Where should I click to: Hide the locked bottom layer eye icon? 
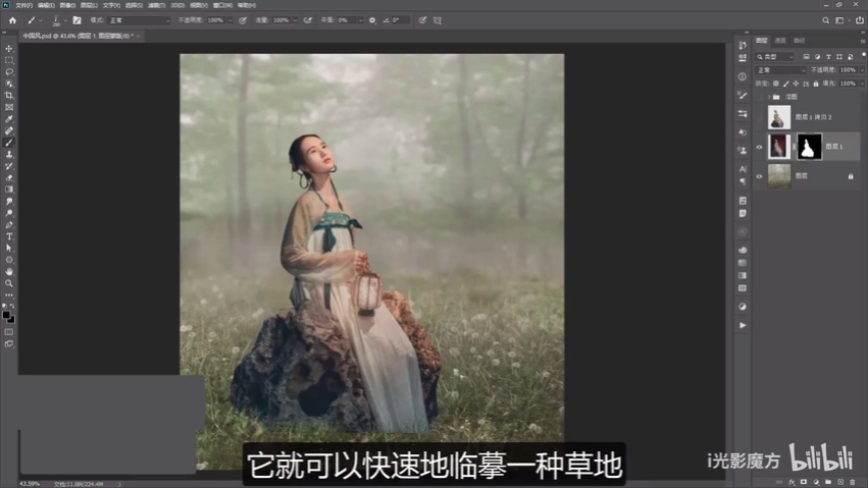[x=759, y=177]
